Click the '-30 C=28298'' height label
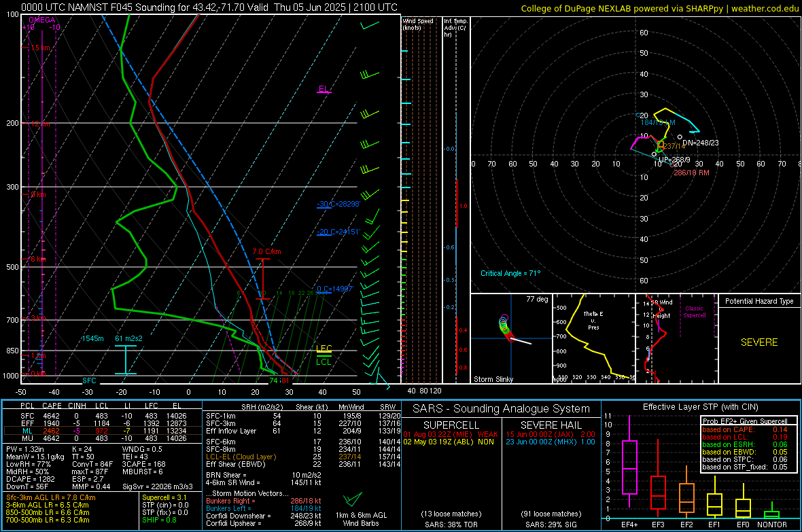 click(338, 204)
